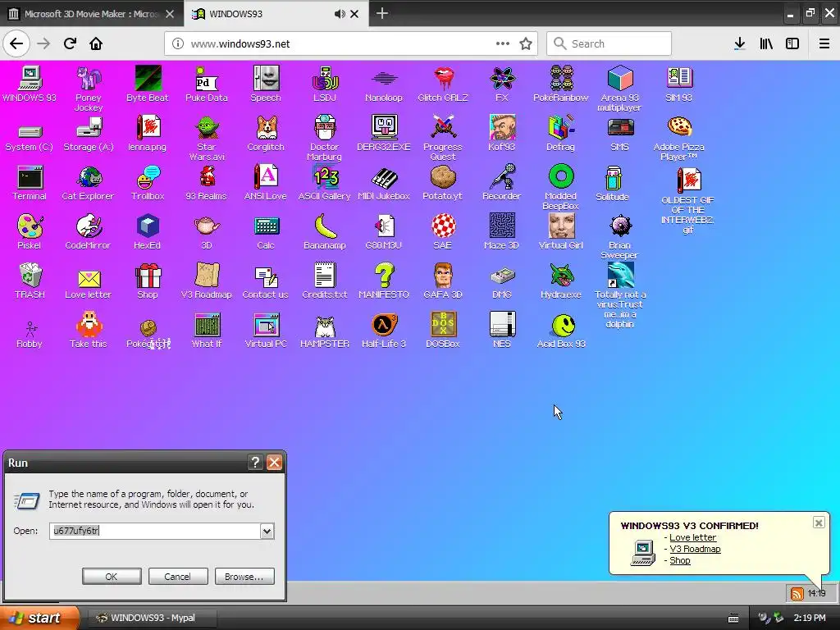Image resolution: width=840 pixels, height=630 pixels.
Task: Open the Poney Jockey desktop icon
Action: click(89, 79)
